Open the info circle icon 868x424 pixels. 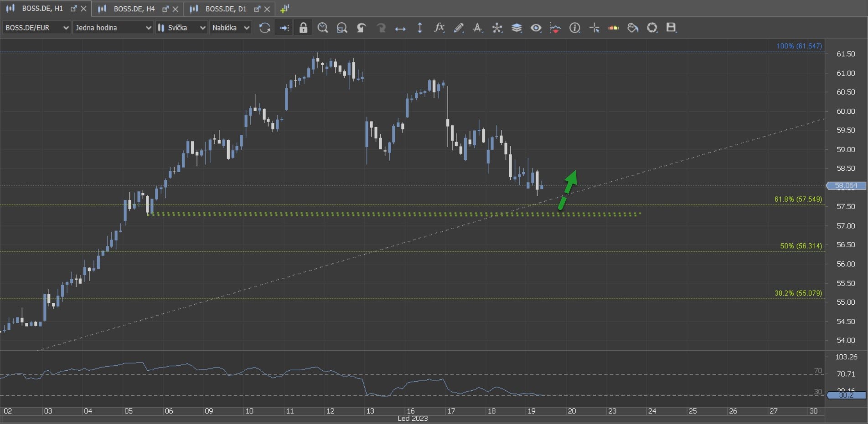click(x=575, y=28)
